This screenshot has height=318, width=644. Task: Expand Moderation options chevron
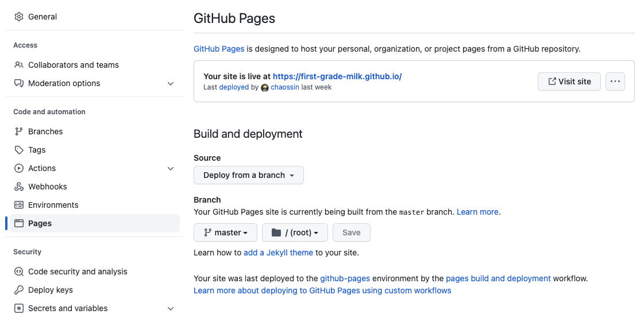tap(171, 83)
